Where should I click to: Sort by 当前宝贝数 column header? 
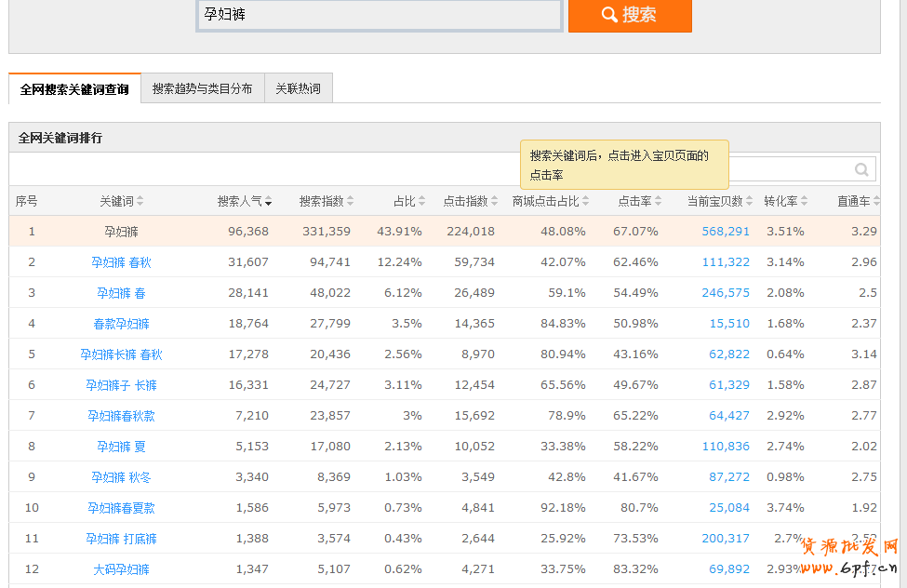click(x=720, y=201)
